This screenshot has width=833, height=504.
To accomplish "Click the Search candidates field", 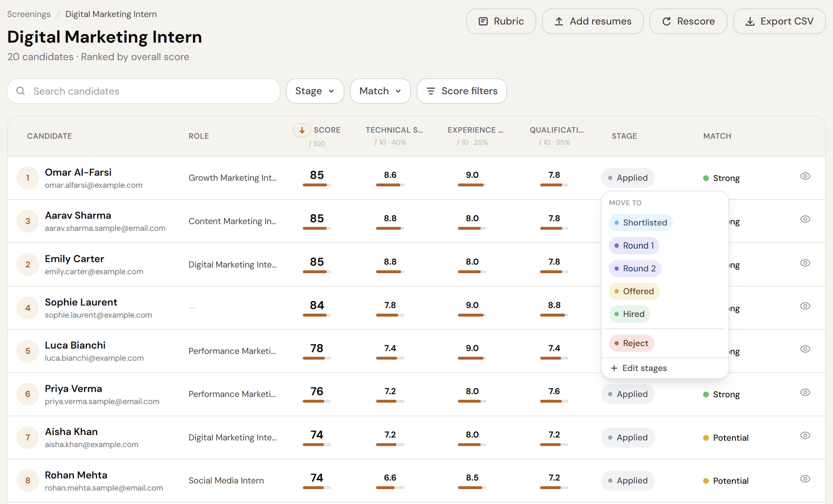I will pyautogui.click(x=144, y=91).
